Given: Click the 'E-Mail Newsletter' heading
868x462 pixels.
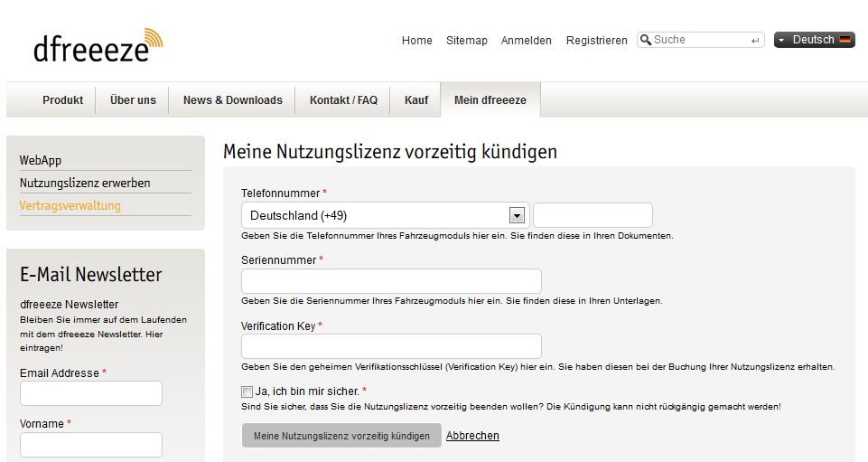Looking at the screenshot, I should click(91, 275).
